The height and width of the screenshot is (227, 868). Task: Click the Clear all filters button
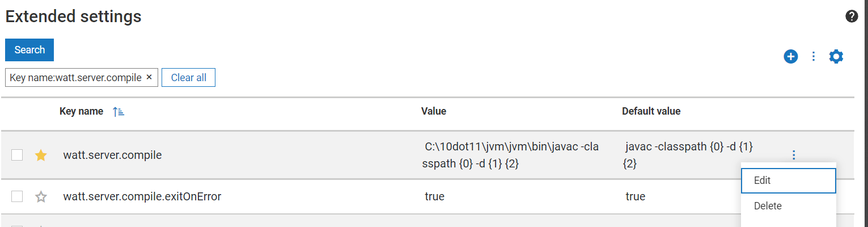point(188,78)
